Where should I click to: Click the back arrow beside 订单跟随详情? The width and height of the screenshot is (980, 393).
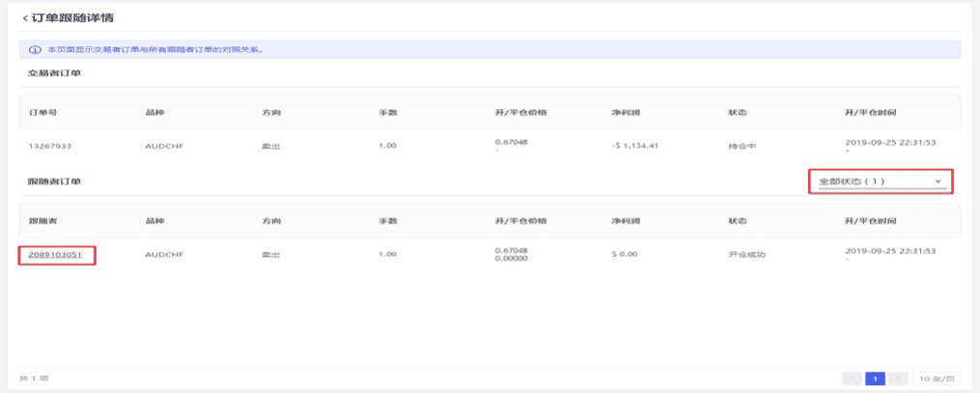click(25, 18)
